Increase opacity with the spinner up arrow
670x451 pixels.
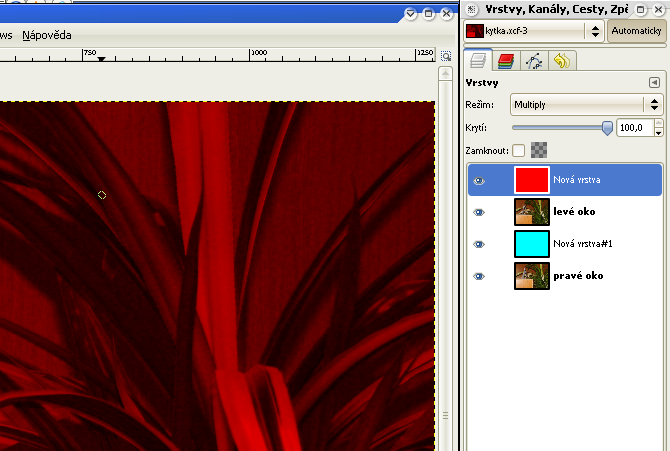[658, 123]
